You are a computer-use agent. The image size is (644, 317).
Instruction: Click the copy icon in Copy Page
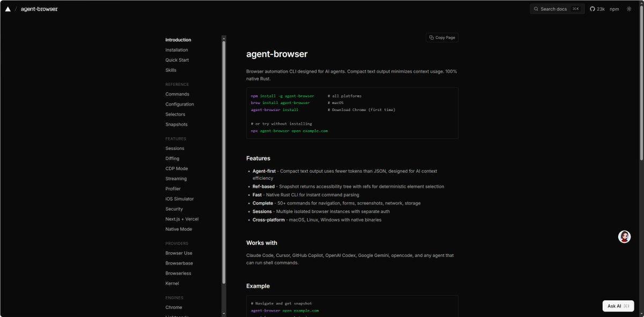pyautogui.click(x=431, y=38)
